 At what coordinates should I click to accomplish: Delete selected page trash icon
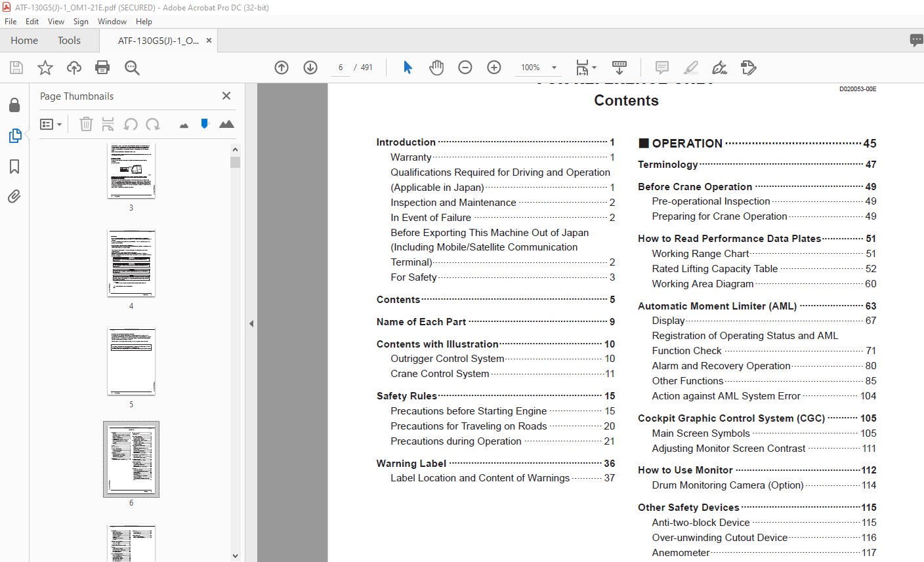tap(86, 124)
